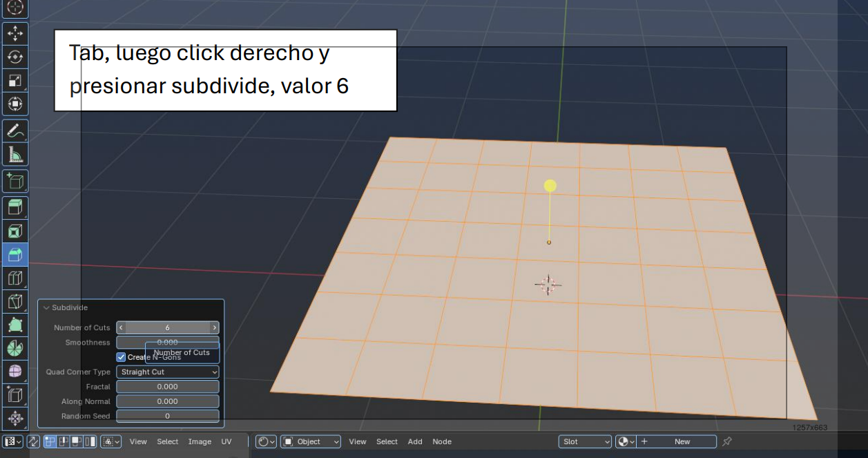Screen dimensions: 868x458
Task: Open Quad Corner Type Straight Cut dropdown
Action: point(168,372)
